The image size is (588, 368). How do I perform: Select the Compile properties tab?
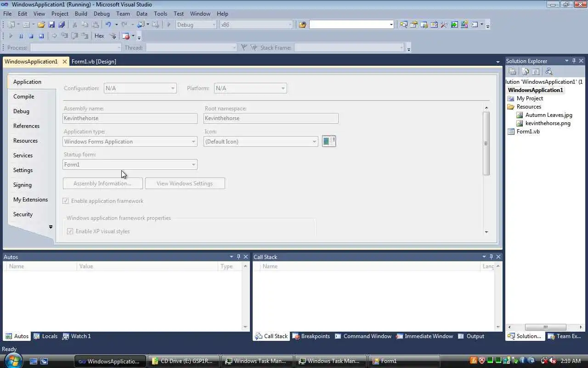24,97
